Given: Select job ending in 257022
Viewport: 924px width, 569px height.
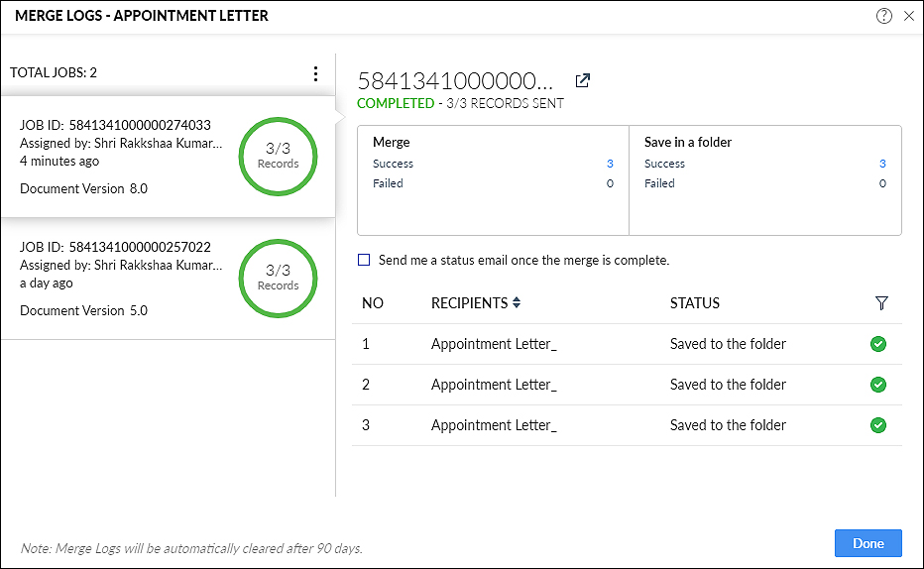Looking at the screenshot, I should coord(168,279).
